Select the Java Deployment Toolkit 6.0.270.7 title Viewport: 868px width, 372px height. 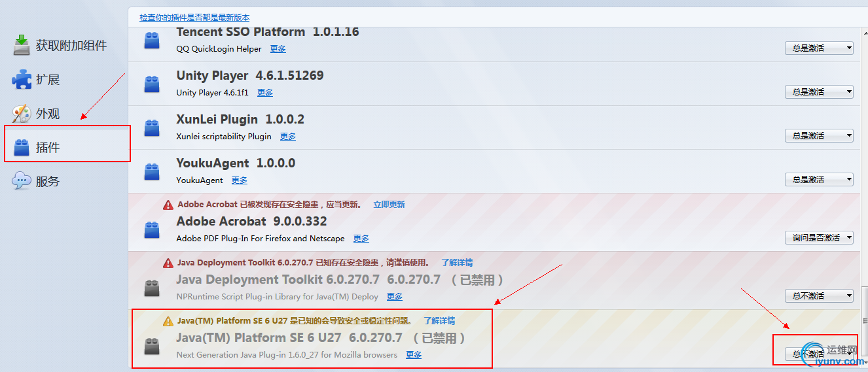click(x=340, y=280)
